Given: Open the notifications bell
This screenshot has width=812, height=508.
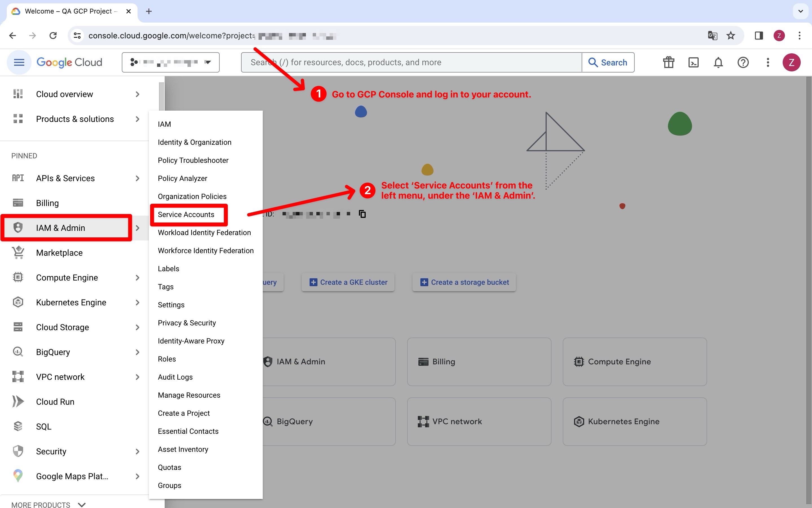Looking at the screenshot, I should pos(718,62).
